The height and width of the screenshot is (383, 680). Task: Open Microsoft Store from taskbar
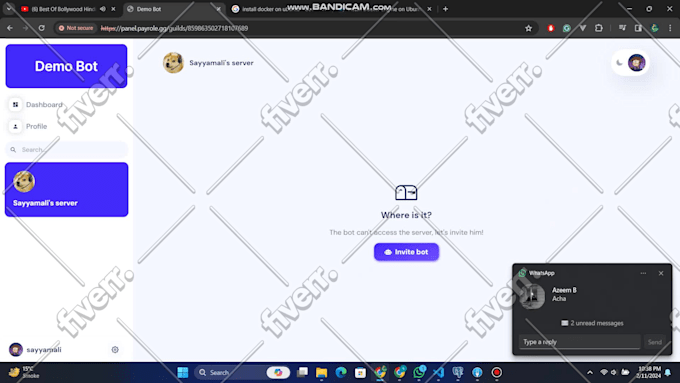(360, 373)
